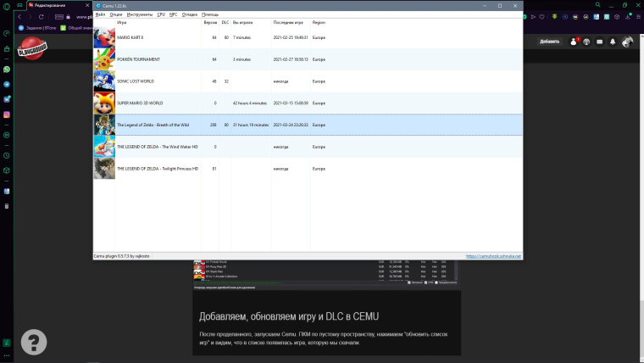This screenshot has width=644, height=363.
Task: Select the Sonic Lost World game icon
Action: pyautogui.click(x=104, y=81)
